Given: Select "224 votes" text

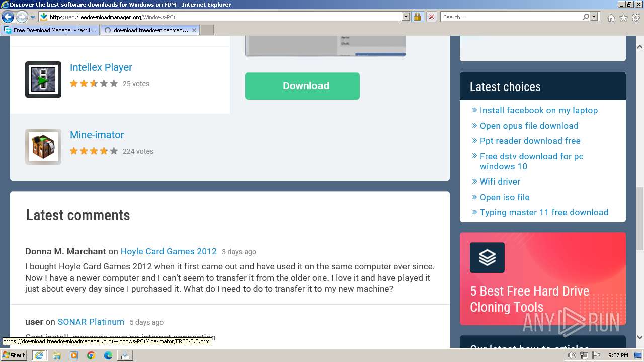Looking at the screenshot, I should [138, 151].
